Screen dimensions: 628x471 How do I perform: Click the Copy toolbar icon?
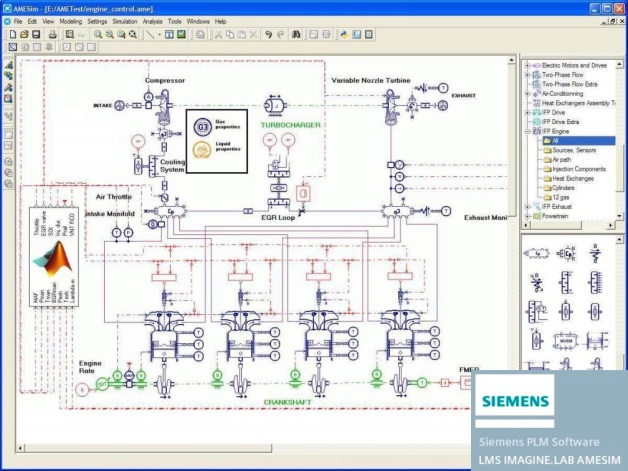click(230, 35)
